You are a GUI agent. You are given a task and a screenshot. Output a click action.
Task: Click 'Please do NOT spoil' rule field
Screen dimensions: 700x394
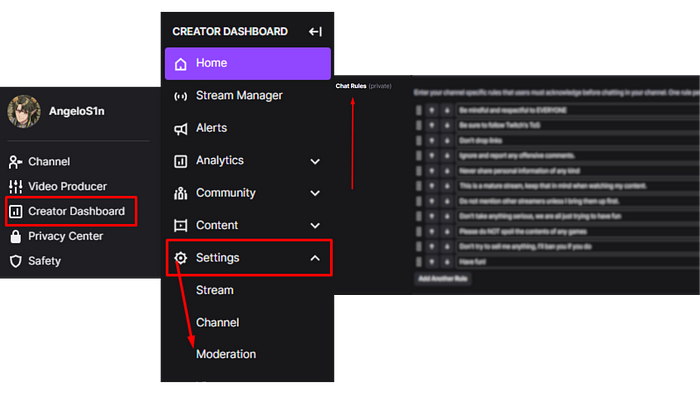point(578,232)
